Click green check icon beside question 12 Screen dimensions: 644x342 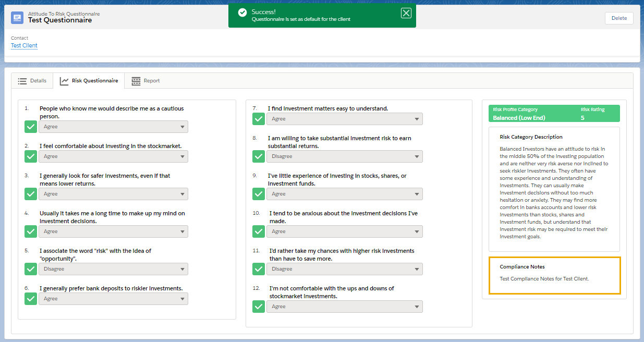pos(259,307)
